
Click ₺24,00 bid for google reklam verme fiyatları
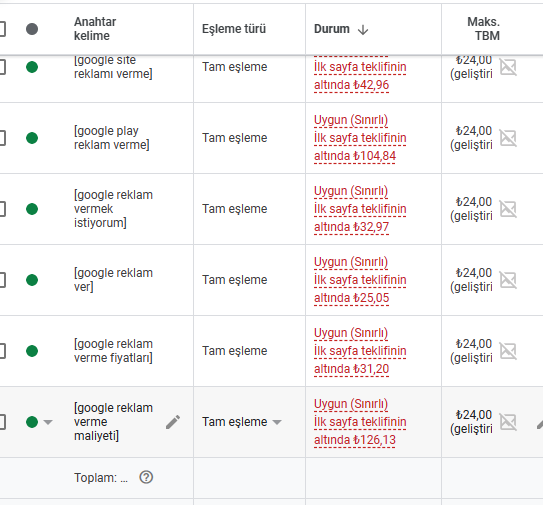[x=474, y=344]
